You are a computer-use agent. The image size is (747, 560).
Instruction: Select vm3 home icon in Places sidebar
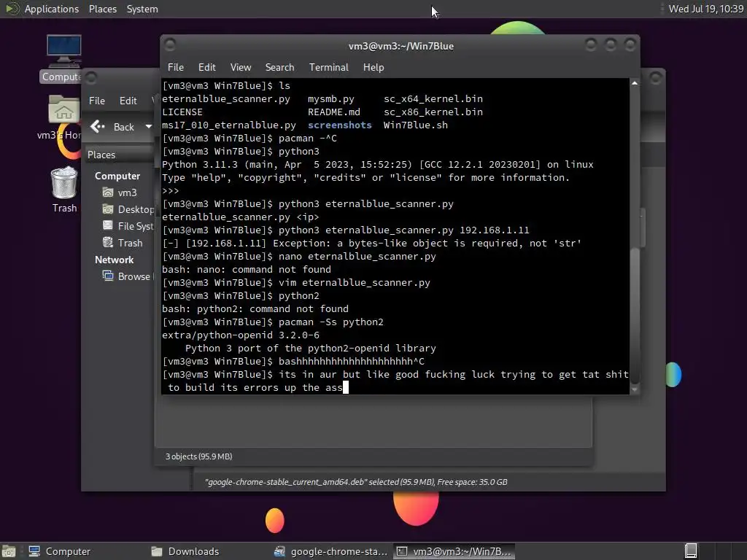coord(108,192)
